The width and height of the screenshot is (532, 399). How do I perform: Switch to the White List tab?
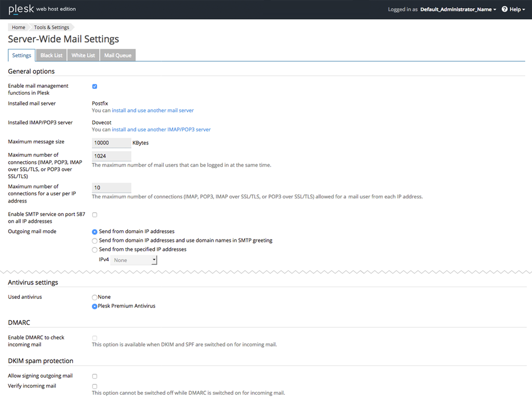[x=83, y=56]
